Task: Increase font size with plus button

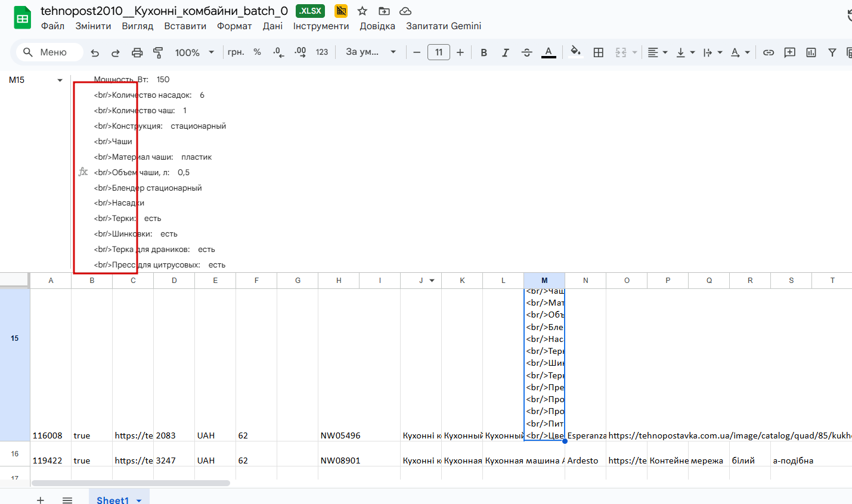Action: click(x=460, y=52)
